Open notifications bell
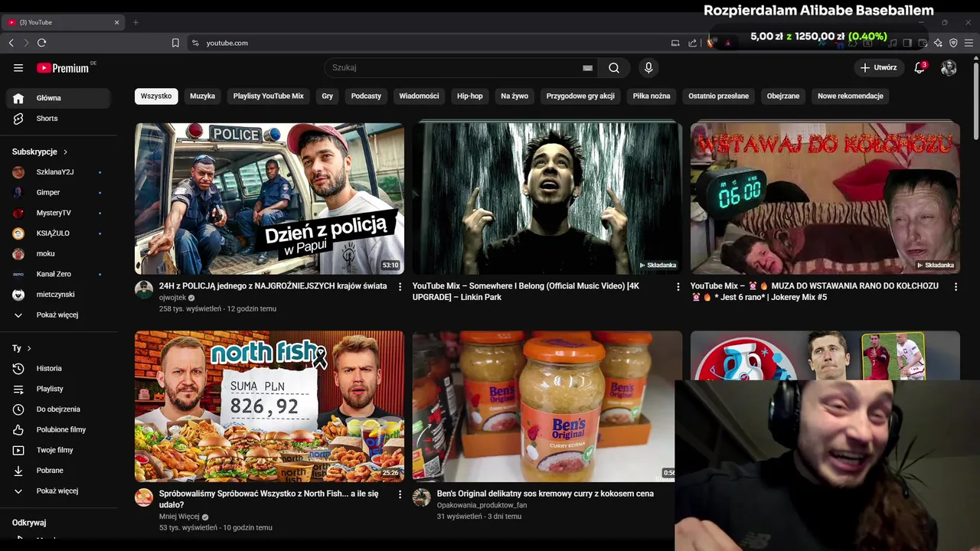980x551 pixels. pos(920,67)
